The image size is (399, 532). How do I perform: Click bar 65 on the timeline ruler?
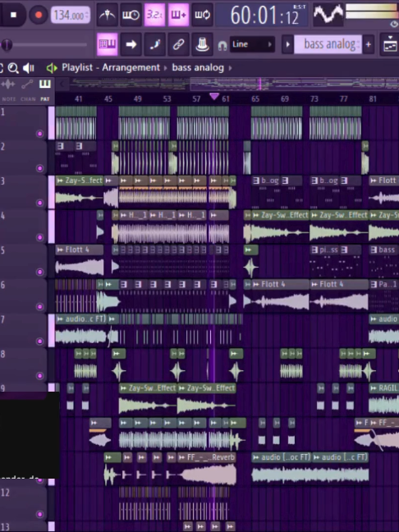click(255, 99)
